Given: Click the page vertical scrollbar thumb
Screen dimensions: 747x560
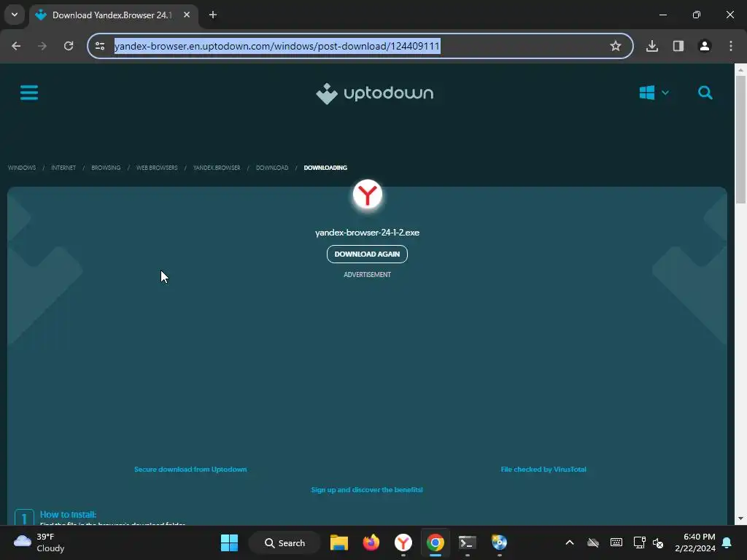Looking at the screenshot, I should click(740, 139).
